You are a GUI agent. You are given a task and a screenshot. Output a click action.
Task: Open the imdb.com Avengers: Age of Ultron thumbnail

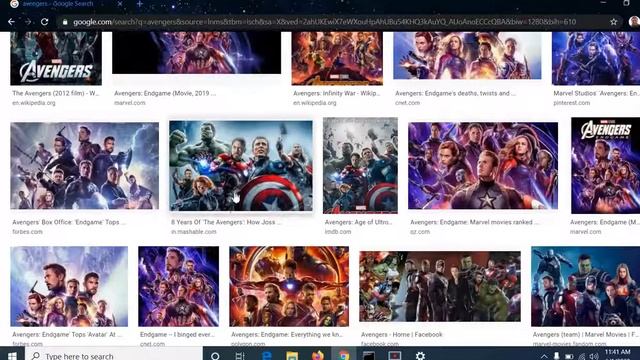[x=360, y=165]
